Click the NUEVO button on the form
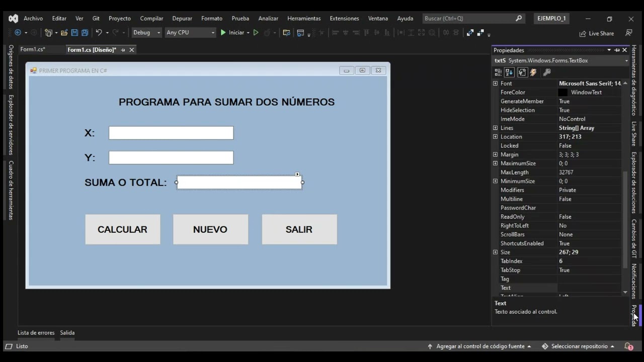644x362 pixels. click(x=210, y=229)
